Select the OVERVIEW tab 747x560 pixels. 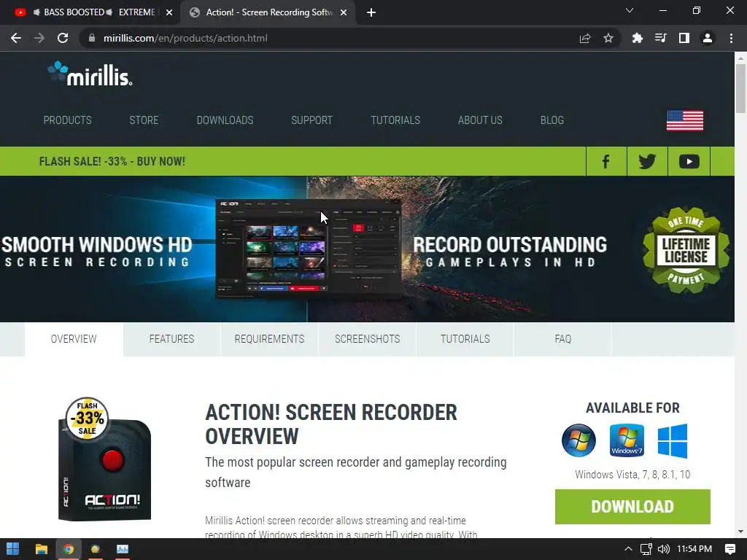pyautogui.click(x=74, y=339)
